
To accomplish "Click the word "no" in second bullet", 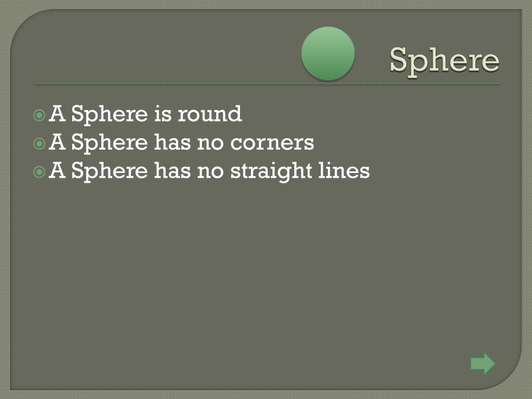I will point(210,143).
